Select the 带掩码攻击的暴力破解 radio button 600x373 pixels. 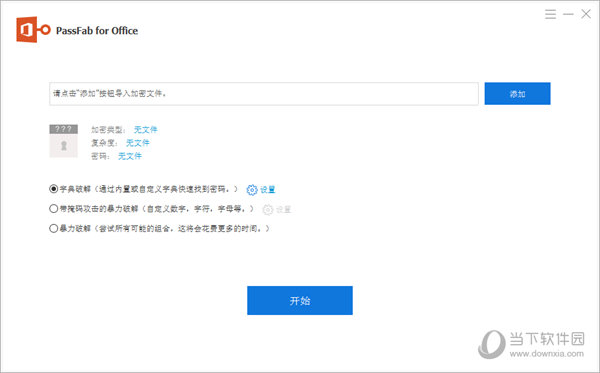[x=54, y=208]
